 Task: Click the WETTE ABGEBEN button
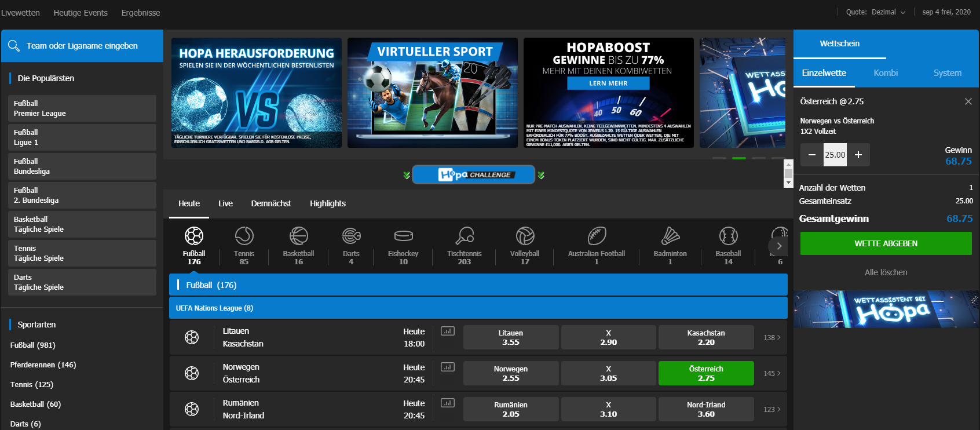[886, 243]
